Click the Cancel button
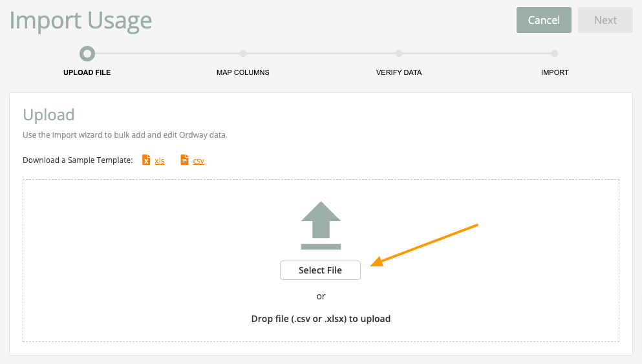This screenshot has height=364, width=642. (x=544, y=20)
